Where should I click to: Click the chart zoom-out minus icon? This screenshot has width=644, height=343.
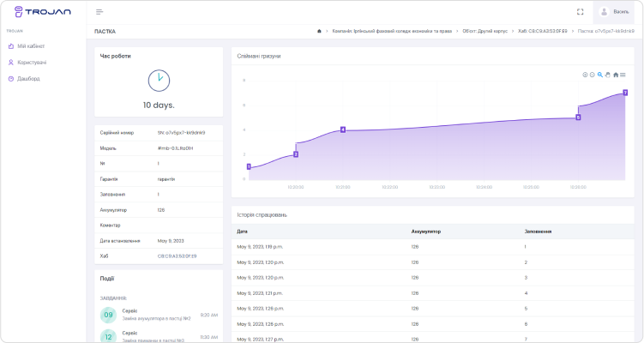592,75
